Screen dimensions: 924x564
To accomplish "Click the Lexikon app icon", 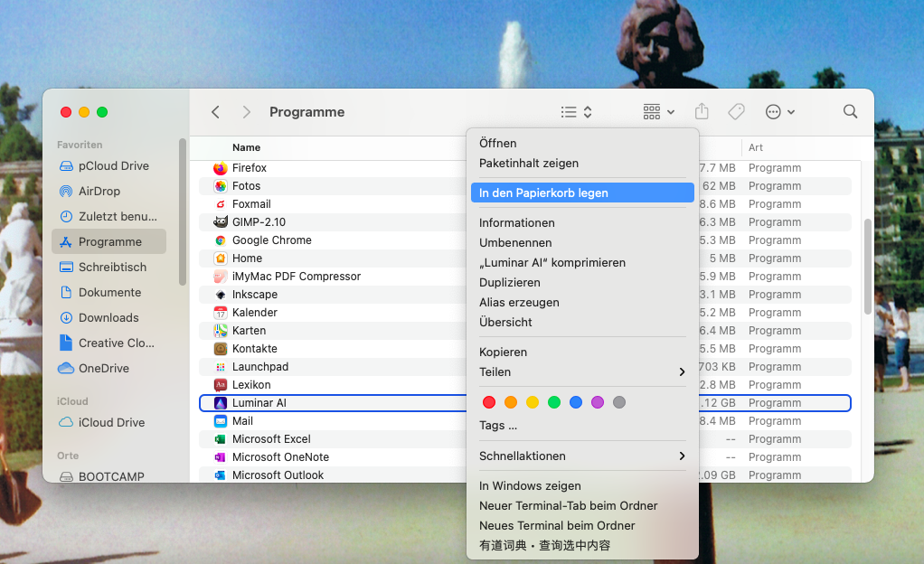I will point(221,385).
